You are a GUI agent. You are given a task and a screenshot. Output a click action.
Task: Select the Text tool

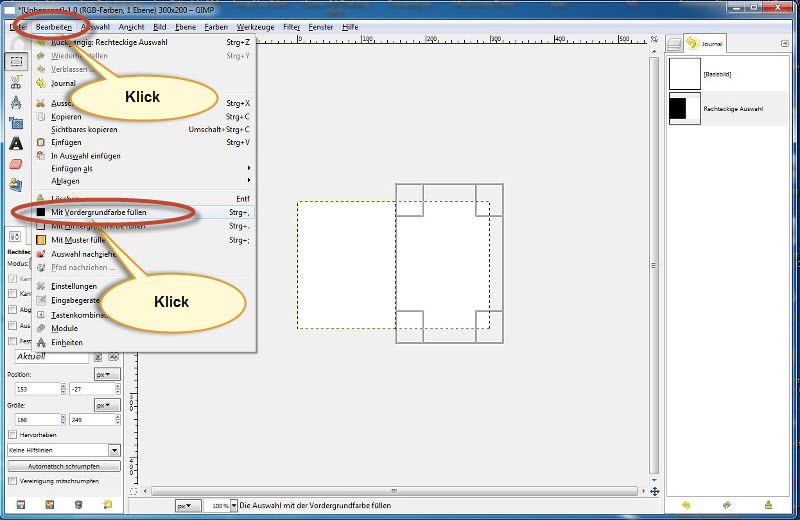[16, 144]
